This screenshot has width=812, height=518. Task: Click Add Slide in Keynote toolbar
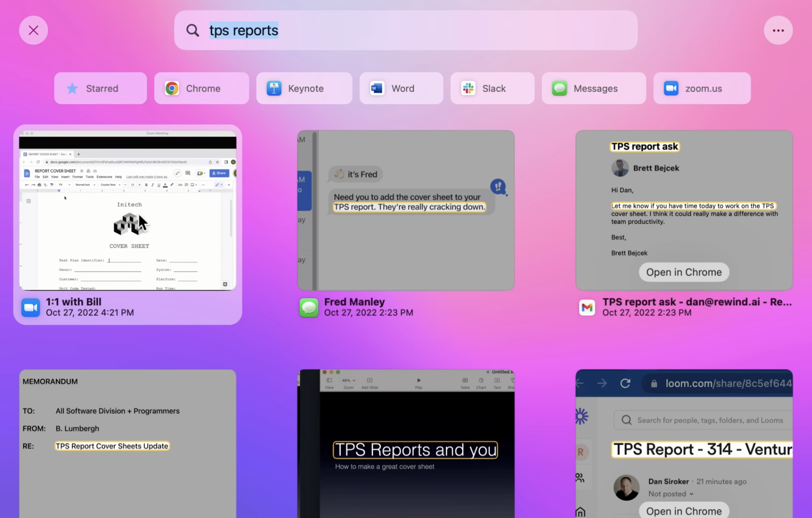pyautogui.click(x=370, y=383)
